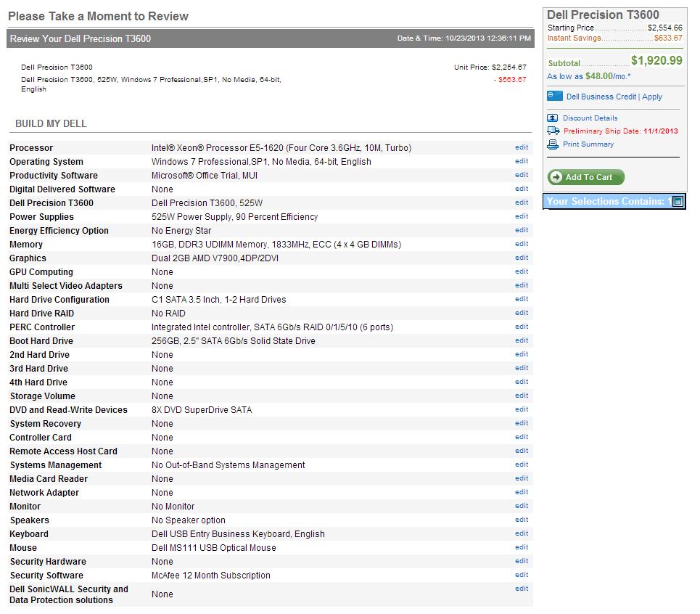The image size is (700, 614).
Task: Click the 16GB DDR3 UDIMM Memory value
Action: click(x=276, y=245)
